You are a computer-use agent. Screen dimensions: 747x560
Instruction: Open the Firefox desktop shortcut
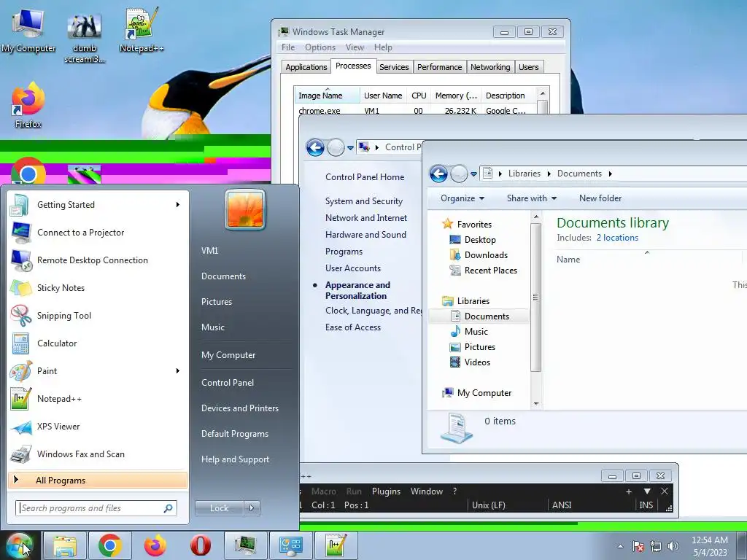coord(28,106)
